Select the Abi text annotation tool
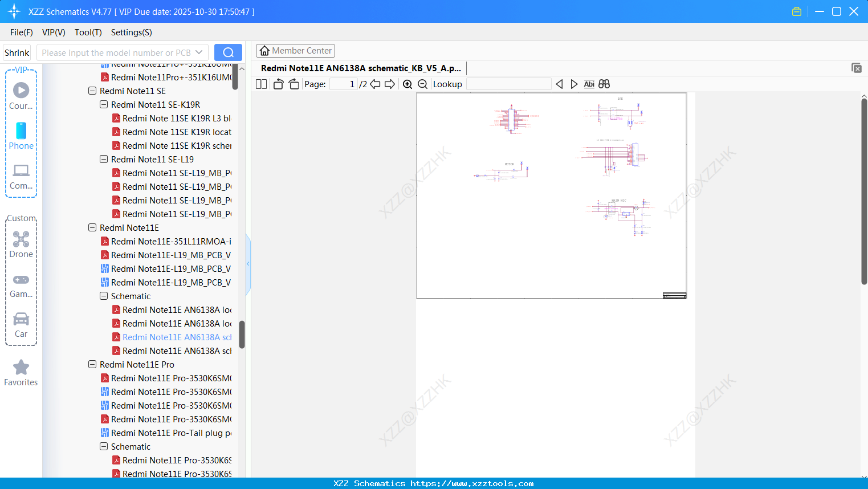868x489 pixels. tap(589, 84)
